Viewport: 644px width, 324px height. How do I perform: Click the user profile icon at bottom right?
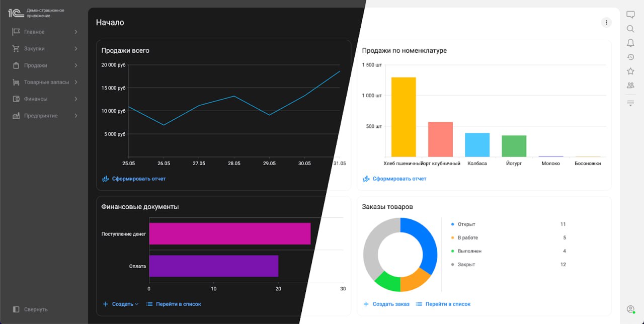[x=630, y=309]
